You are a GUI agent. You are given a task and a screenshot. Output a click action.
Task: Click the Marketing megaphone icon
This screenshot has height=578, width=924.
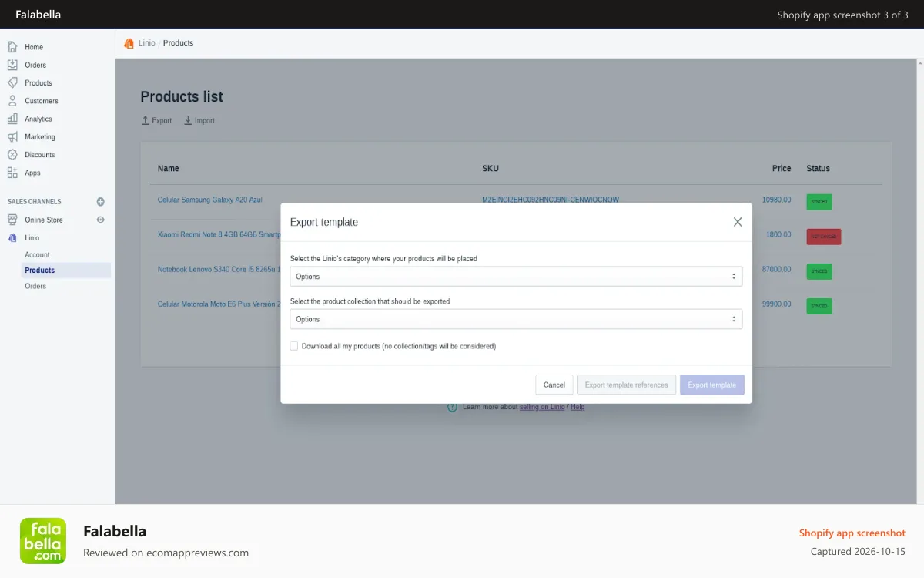pos(12,136)
